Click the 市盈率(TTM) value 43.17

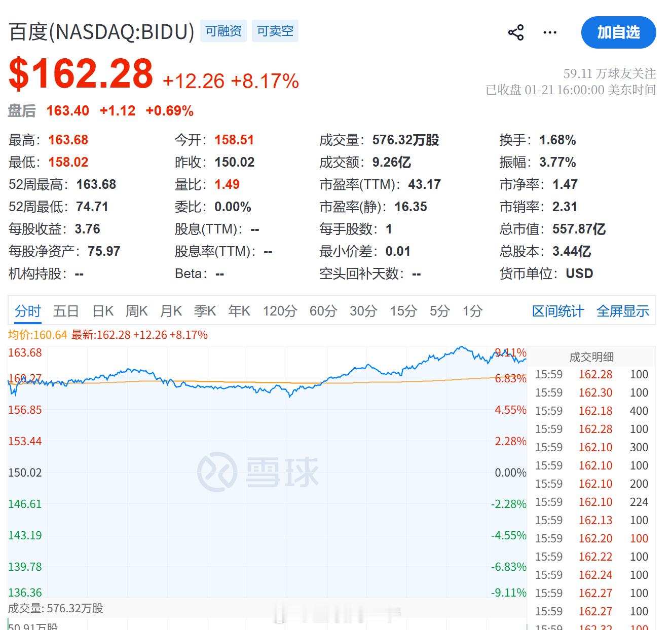pyautogui.click(x=425, y=185)
